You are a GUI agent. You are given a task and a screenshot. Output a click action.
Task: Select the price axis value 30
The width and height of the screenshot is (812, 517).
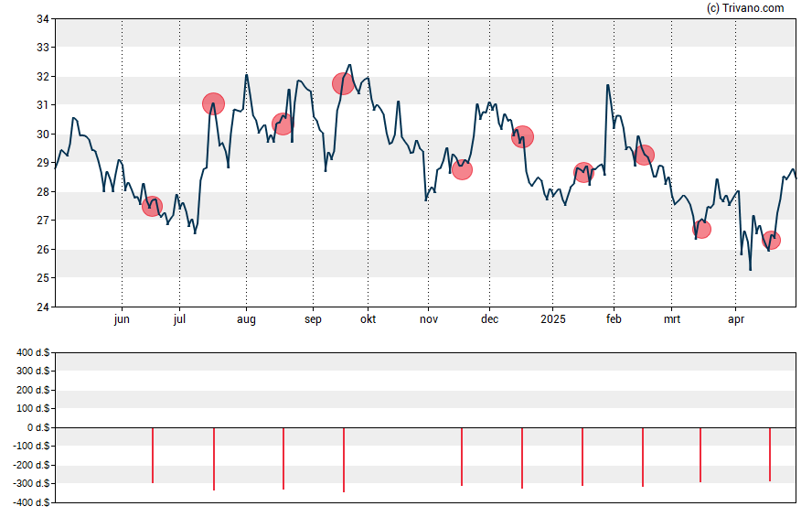click(x=43, y=135)
